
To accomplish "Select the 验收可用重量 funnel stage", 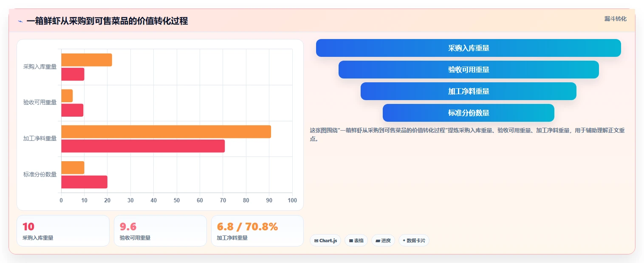I will tap(468, 70).
